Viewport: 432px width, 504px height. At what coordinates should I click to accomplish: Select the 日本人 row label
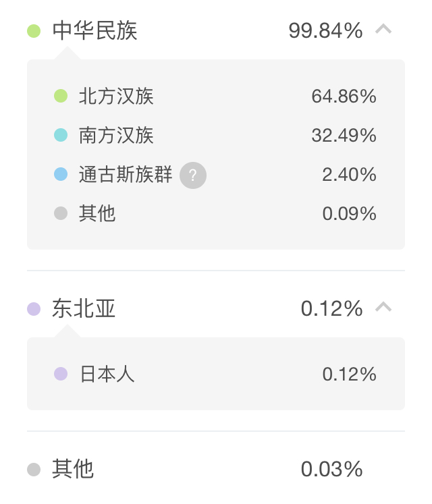[x=107, y=374]
